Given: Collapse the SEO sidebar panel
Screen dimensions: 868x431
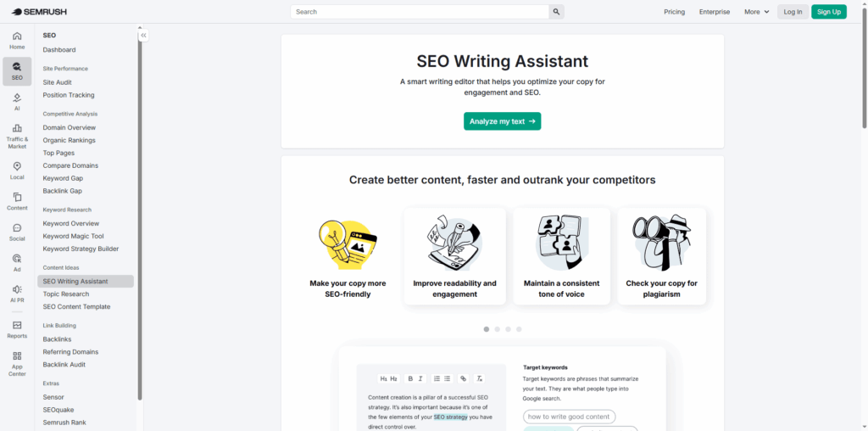Looking at the screenshot, I should [143, 35].
